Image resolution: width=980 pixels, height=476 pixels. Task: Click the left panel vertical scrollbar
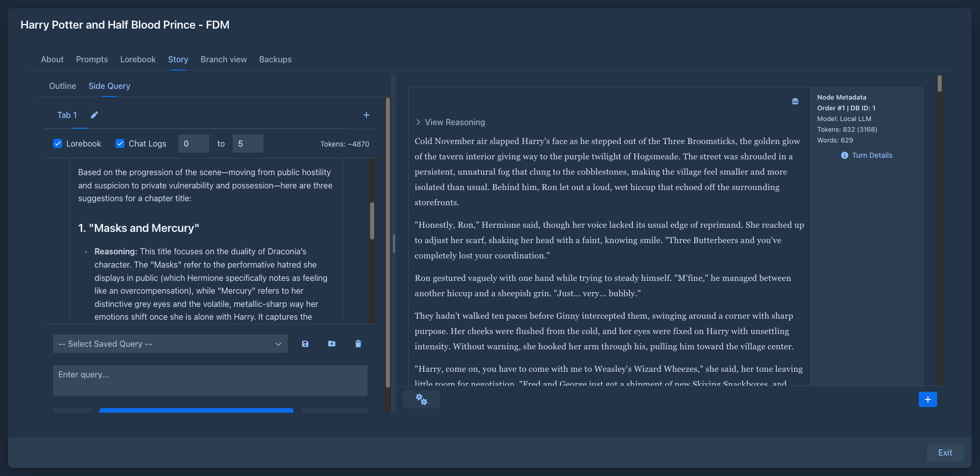click(388, 243)
